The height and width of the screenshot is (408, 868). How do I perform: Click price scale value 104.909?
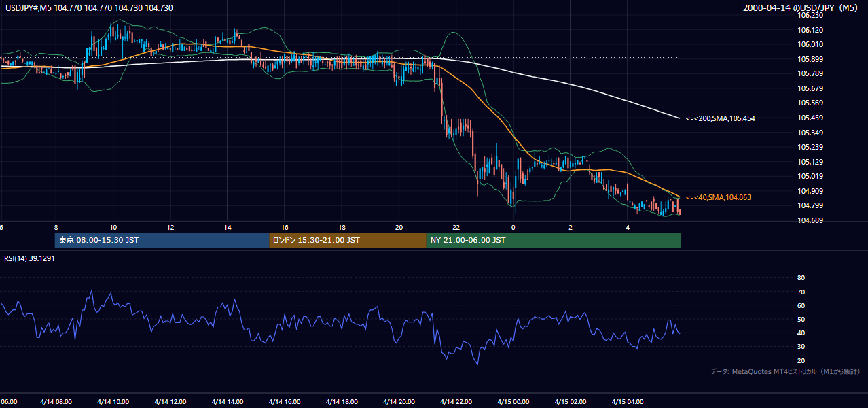pos(810,191)
